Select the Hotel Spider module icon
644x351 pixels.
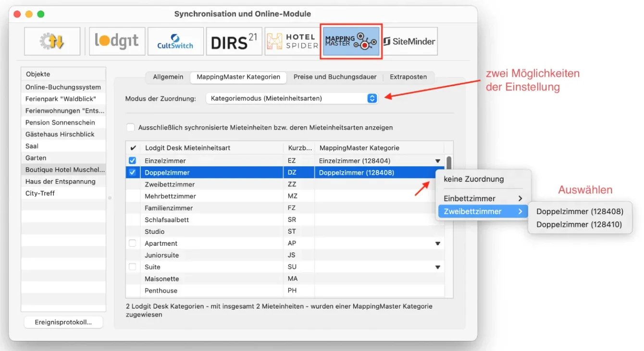pos(292,41)
